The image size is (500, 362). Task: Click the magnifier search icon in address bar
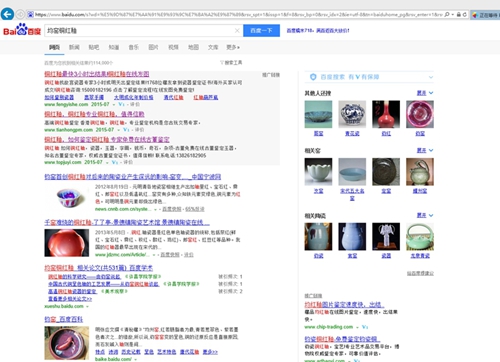[x=447, y=14]
